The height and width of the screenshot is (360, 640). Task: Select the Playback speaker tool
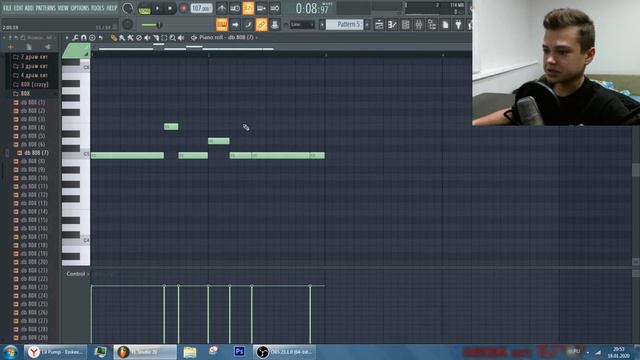tap(181, 38)
